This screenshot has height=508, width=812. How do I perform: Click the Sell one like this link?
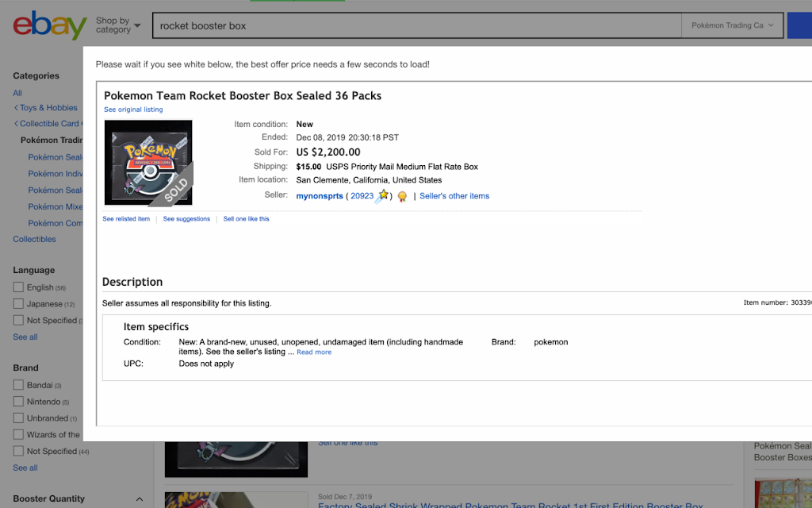pos(246,219)
